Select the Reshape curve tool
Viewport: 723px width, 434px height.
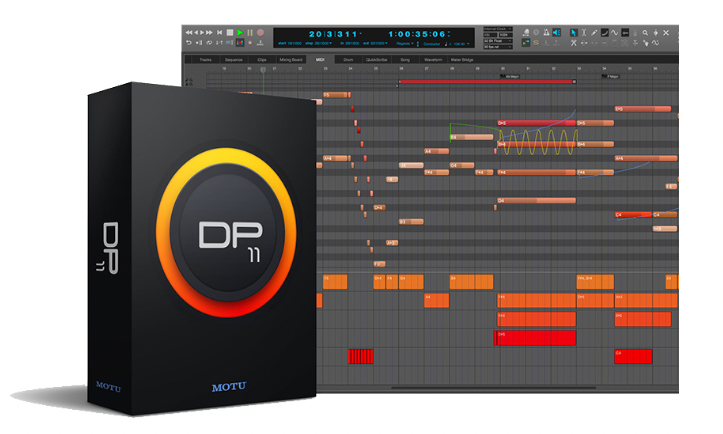[x=604, y=32]
